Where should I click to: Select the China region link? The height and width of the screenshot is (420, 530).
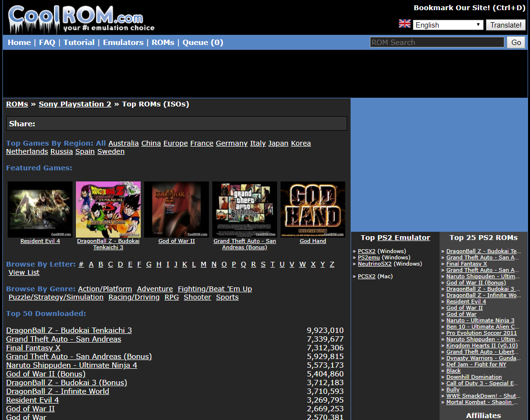click(x=151, y=143)
